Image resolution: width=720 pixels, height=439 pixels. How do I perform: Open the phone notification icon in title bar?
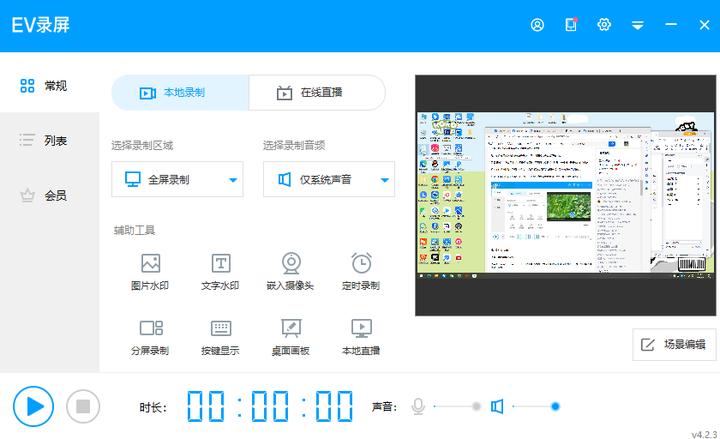(571, 24)
